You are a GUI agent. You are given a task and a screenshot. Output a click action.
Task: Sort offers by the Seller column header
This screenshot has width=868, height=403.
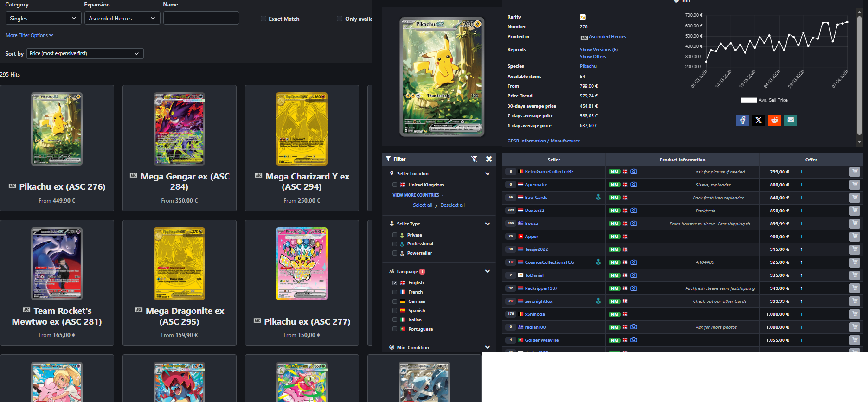(x=554, y=160)
